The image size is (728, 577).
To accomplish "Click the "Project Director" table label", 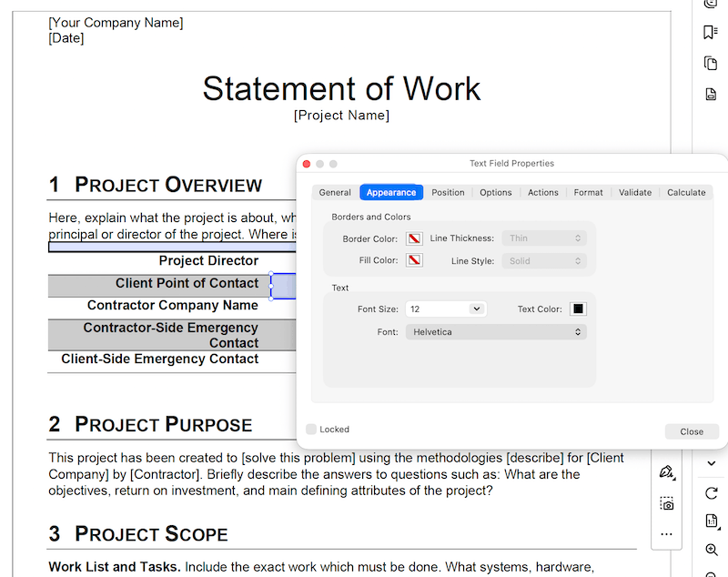I will pos(208,260).
